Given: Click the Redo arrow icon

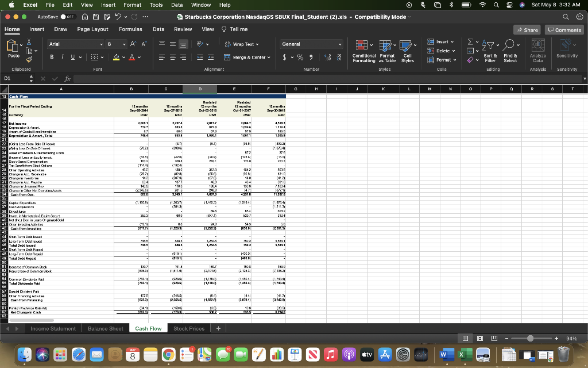Looking at the screenshot, I should point(134,17).
